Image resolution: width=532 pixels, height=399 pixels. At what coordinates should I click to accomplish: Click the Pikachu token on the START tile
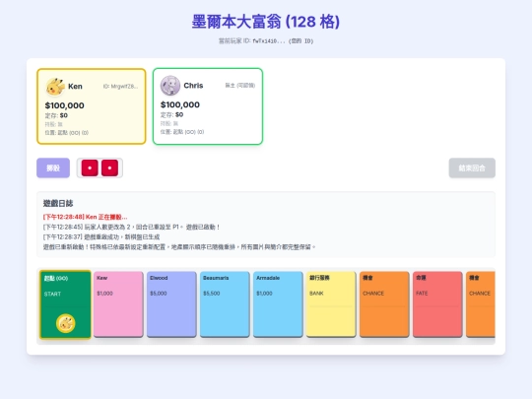65,323
